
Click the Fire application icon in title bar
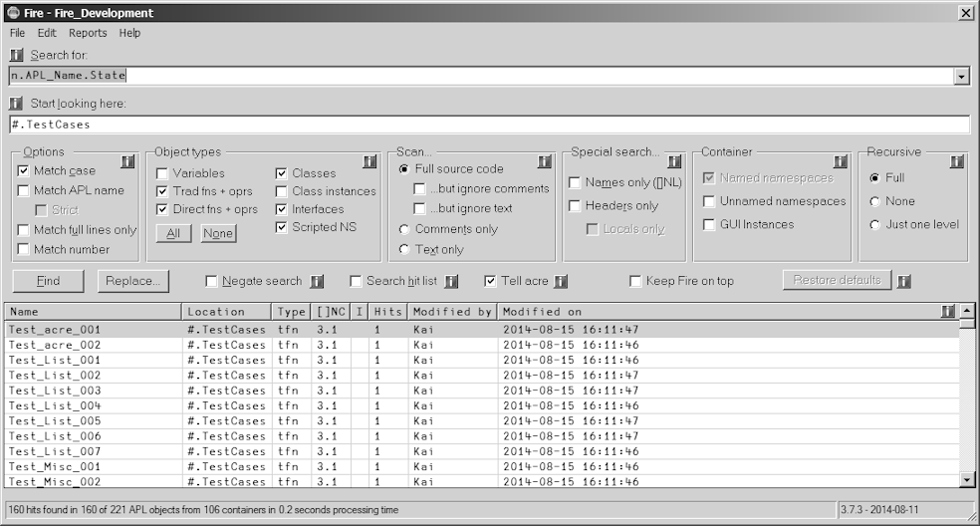[13, 13]
